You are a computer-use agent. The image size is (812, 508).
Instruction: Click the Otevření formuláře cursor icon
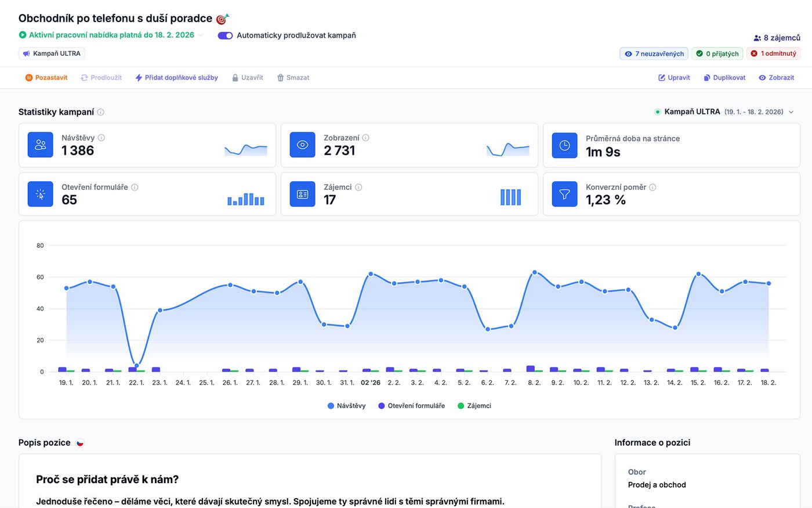point(40,194)
